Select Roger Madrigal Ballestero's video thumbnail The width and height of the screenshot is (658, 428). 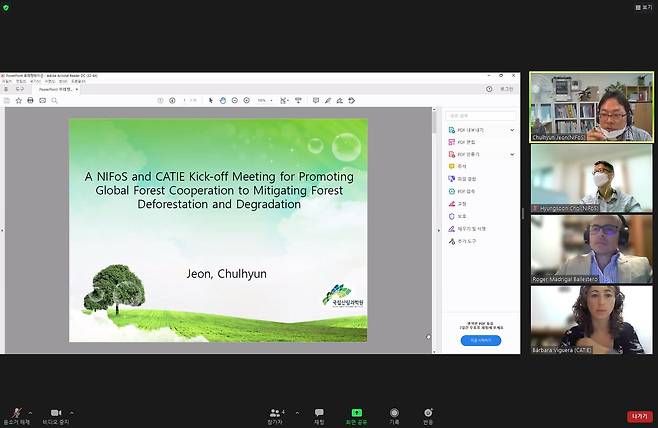pyautogui.click(x=591, y=249)
